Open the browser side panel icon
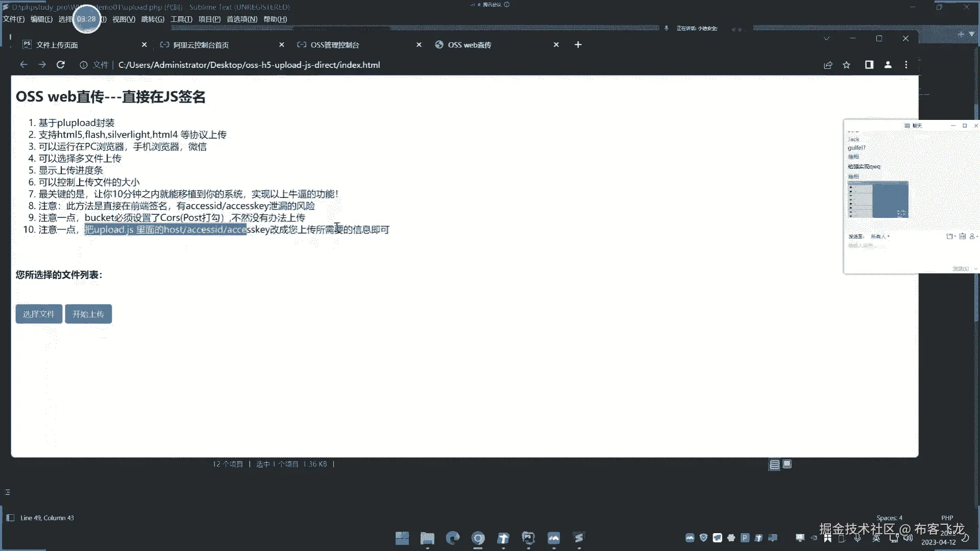The height and width of the screenshot is (551, 980). coord(869,65)
